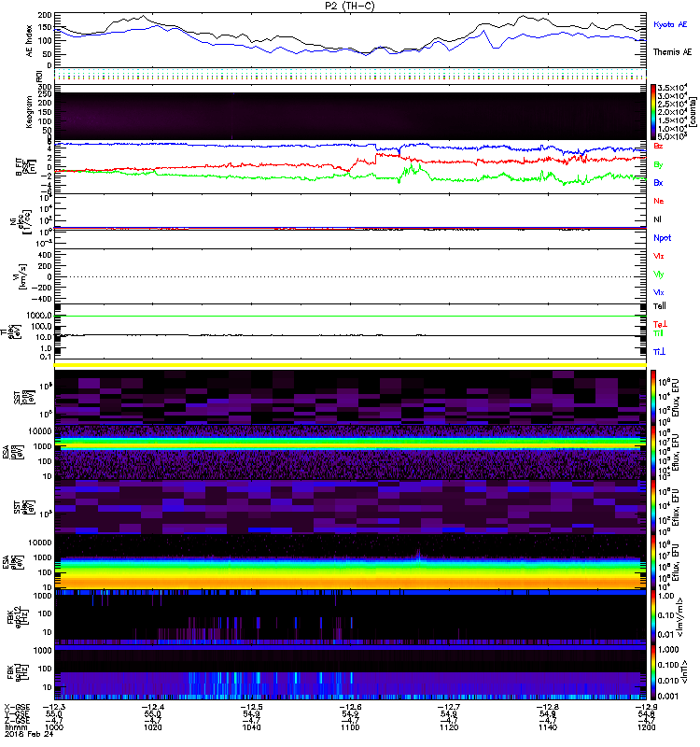Click the yellow divider bar above SST panel
This screenshot has width=700, height=747.
click(x=351, y=365)
